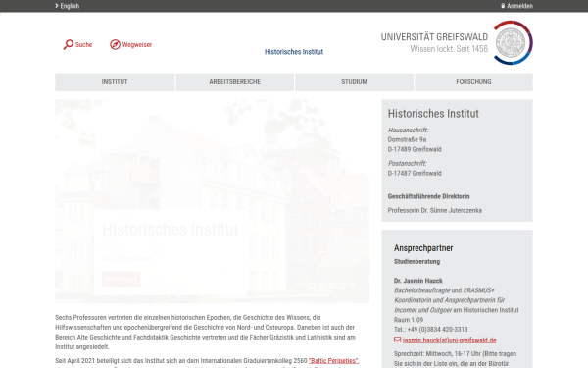Viewport: 588px width, 368px height.
Task: Click the Ansprechpartner heading
Action: click(x=423, y=248)
